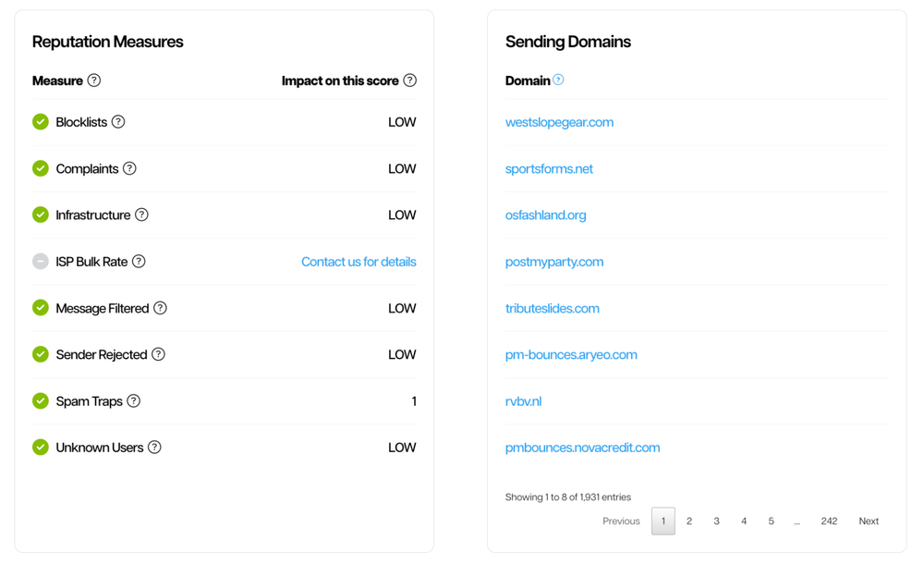This screenshot has width=924, height=565.
Task: Click Next pagination button
Action: click(x=869, y=522)
